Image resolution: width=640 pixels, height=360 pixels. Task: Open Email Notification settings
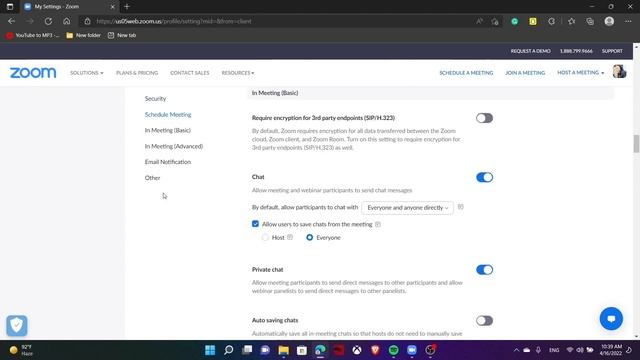(x=168, y=162)
